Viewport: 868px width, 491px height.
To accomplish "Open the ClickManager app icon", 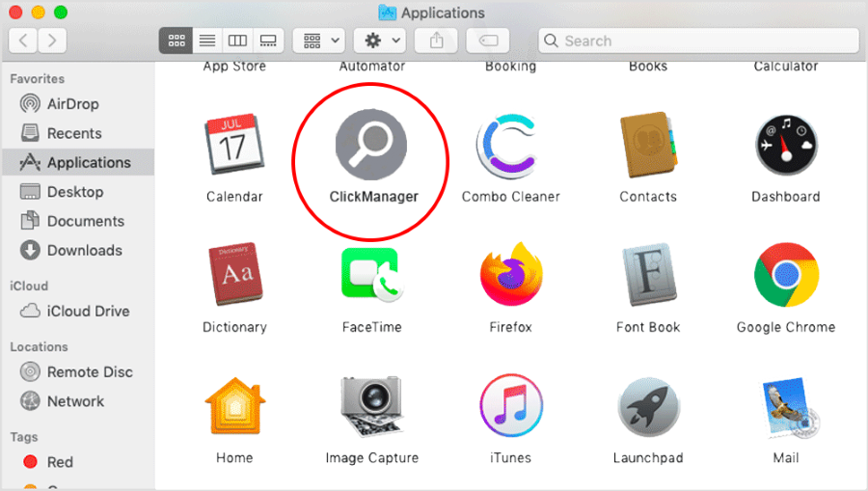I will [371, 144].
